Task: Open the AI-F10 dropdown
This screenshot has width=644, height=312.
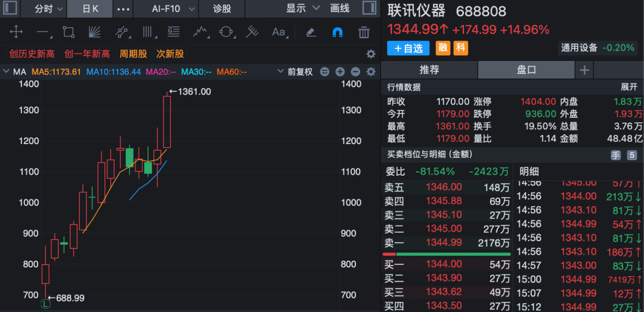Action: click(172, 8)
